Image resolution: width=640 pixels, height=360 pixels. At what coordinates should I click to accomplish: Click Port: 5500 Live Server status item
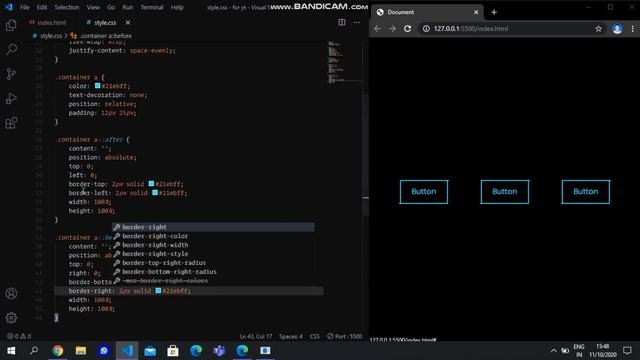tap(344, 336)
